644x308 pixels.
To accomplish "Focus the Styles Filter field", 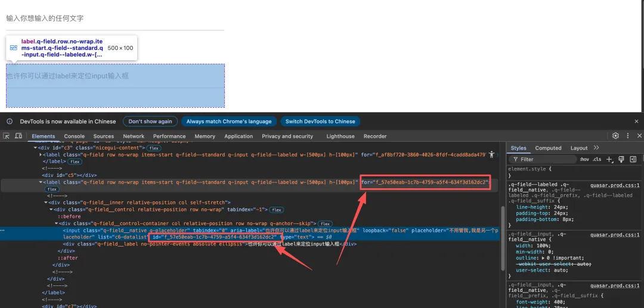I will (542, 159).
